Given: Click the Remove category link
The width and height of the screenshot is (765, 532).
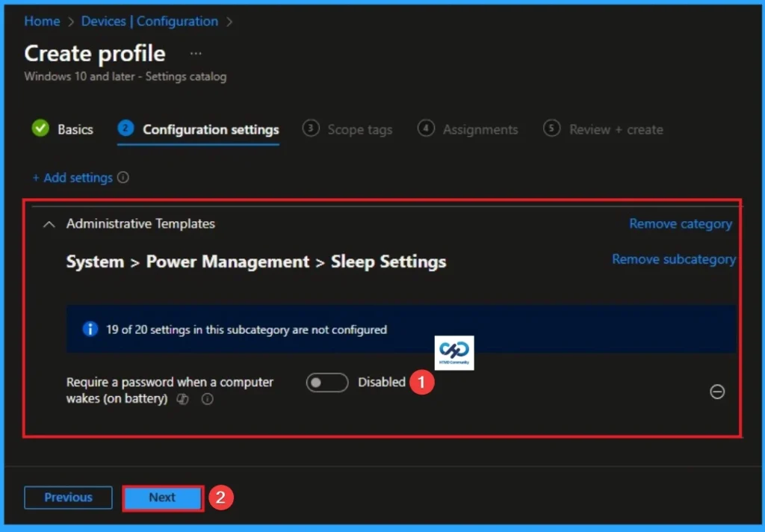Looking at the screenshot, I should [680, 223].
